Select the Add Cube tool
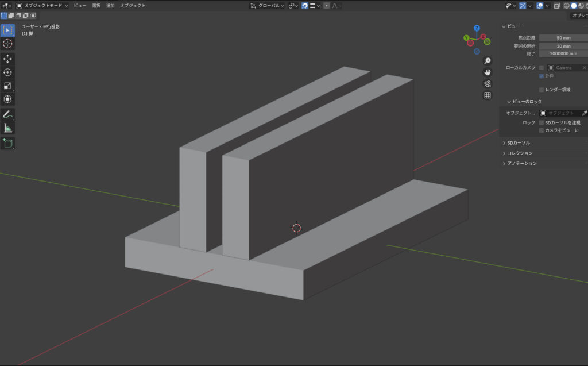This screenshot has height=366, width=588. [7, 142]
